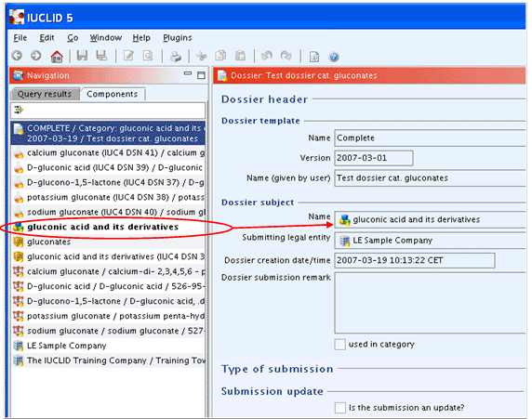This screenshot has width=532, height=419.
Task: Open the blue Help question mark icon
Action: coord(334,57)
